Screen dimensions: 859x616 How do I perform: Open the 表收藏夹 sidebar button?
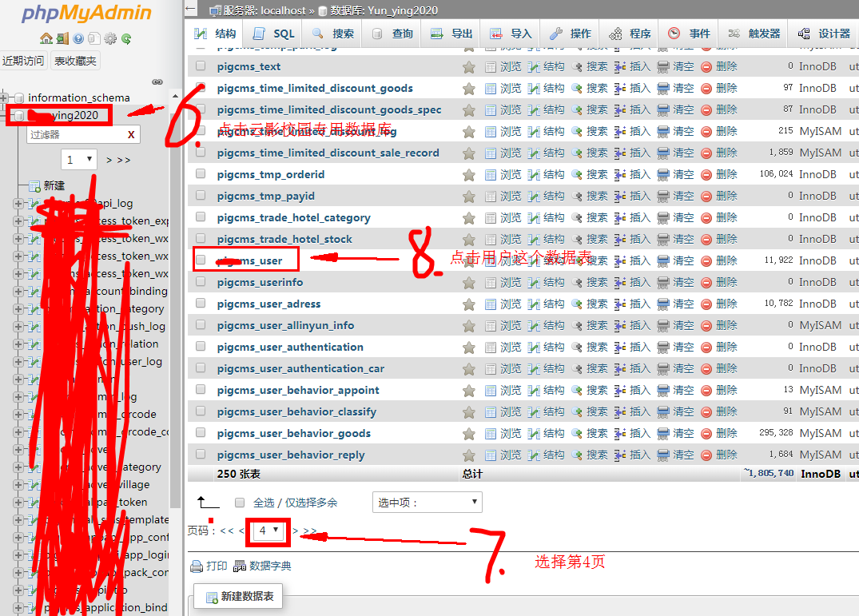(x=76, y=61)
